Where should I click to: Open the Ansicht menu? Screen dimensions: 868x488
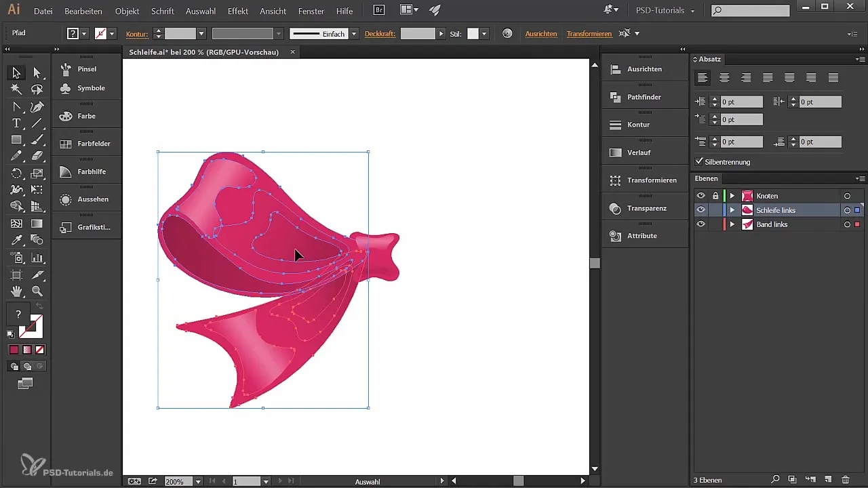coord(273,11)
